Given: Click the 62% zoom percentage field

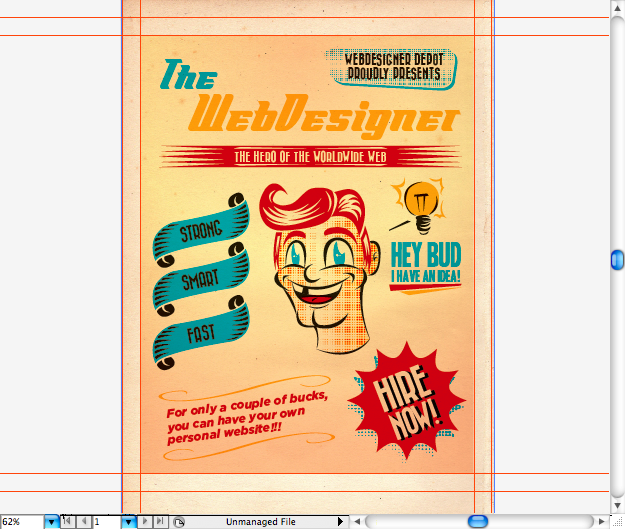Looking at the screenshot, I should click(x=22, y=522).
